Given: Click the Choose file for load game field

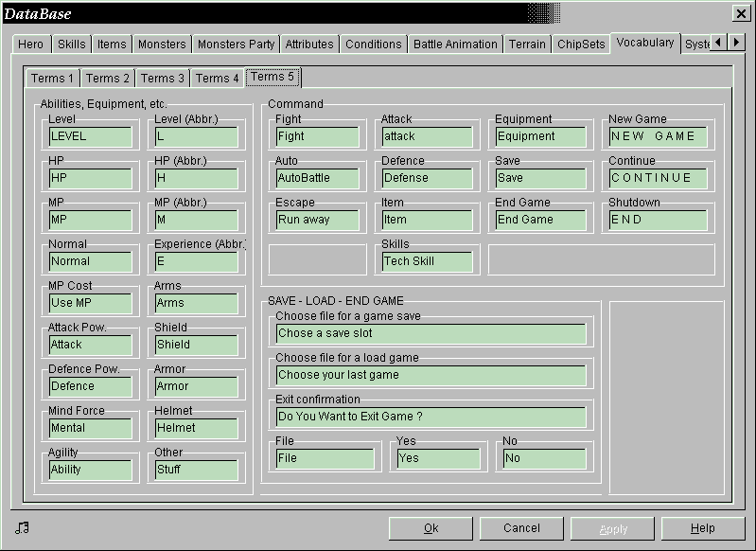Looking at the screenshot, I should pyautogui.click(x=431, y=375).
